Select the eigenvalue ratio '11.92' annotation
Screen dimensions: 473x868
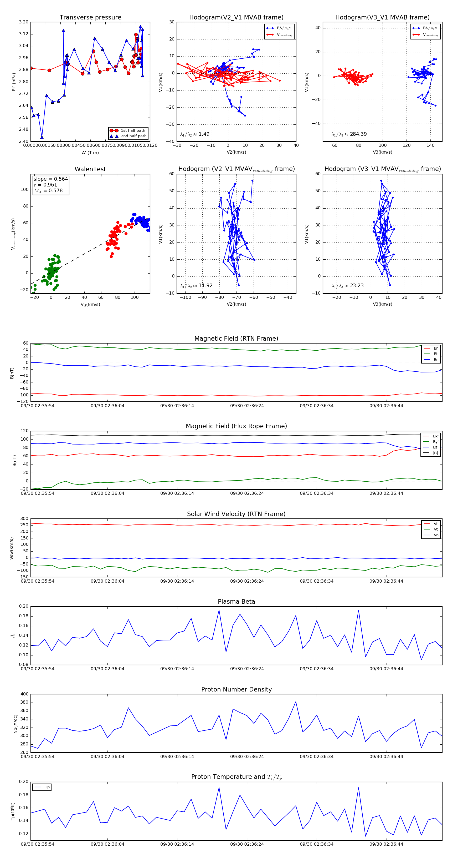point(196,286)
